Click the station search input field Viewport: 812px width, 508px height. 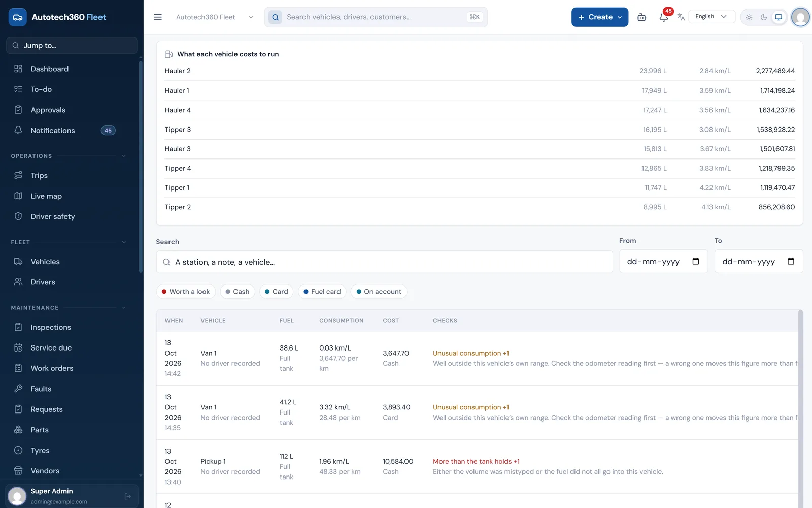coord(384,262)
